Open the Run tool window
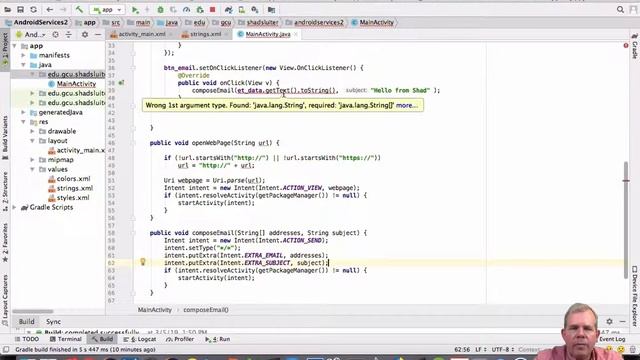 [x=218, y=339]
